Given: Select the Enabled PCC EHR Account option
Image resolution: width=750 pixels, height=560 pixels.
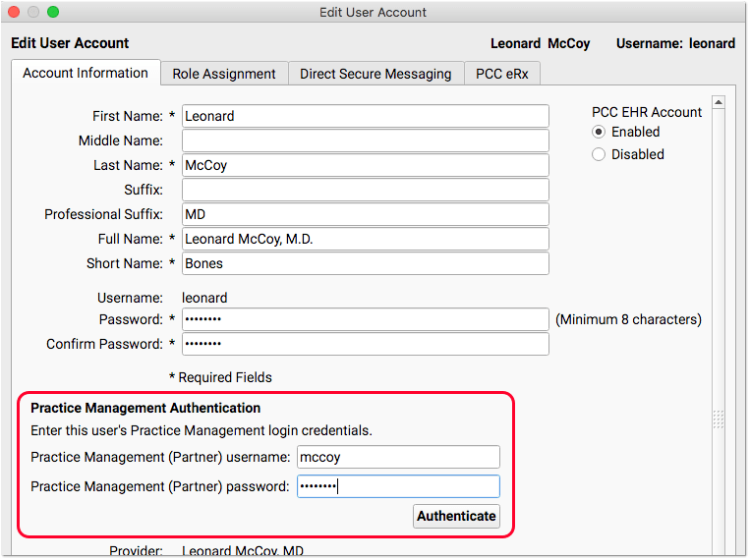Looking at the screenshot, I should click(599, 132).
